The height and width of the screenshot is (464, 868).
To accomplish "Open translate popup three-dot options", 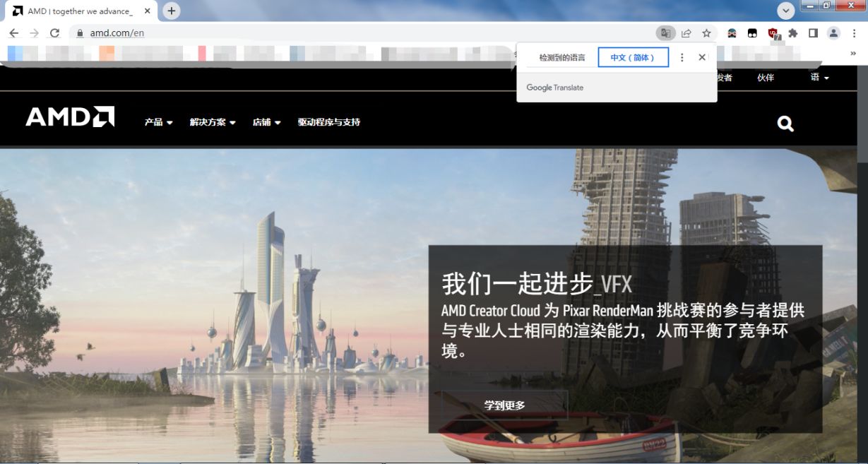I will point(682,58).
